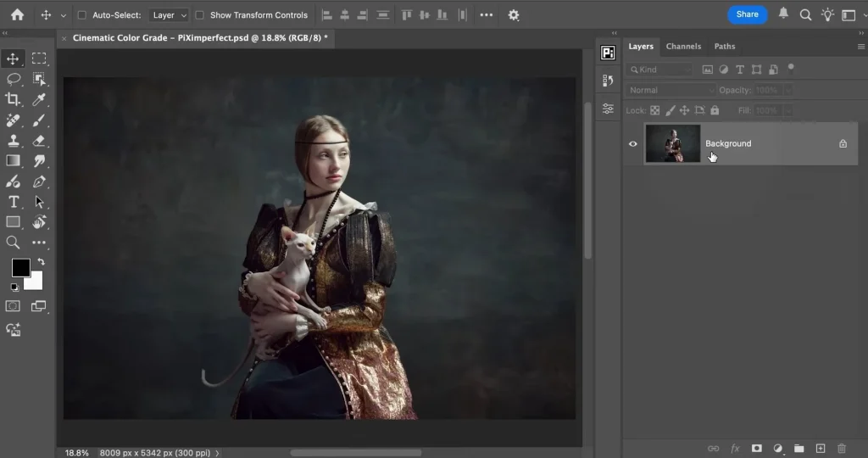Select the Zoom tool

point(13,243)
